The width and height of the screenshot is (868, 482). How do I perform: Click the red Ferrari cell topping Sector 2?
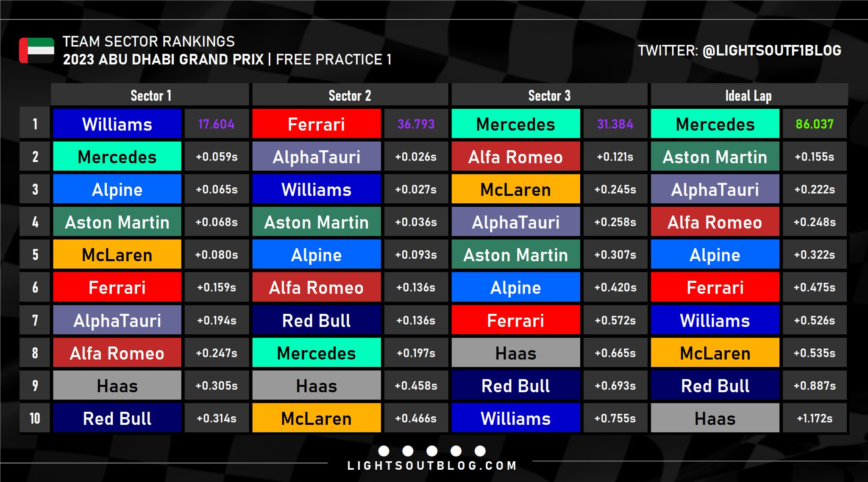317,124
